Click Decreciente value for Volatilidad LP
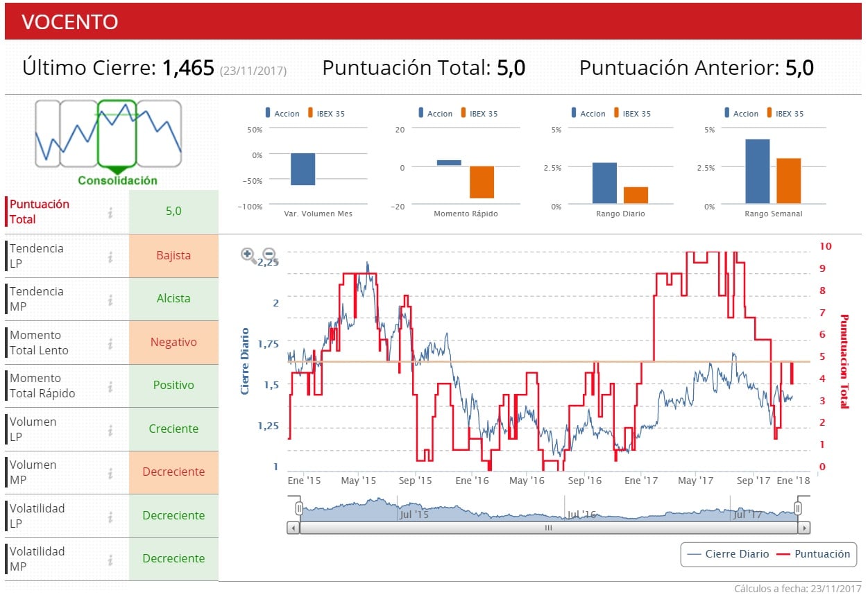 click(x=173, y=516)
